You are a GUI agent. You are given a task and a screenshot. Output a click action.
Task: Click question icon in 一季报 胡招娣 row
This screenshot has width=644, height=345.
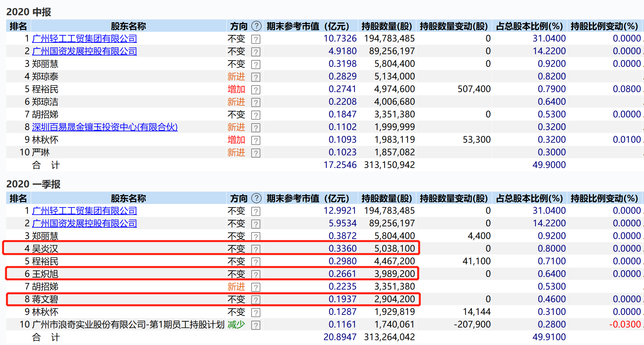pyautogui.click(x=256, y=287)
